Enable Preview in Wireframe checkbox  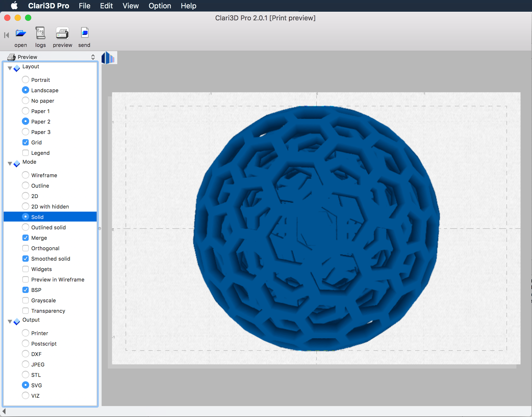[26, 279]
